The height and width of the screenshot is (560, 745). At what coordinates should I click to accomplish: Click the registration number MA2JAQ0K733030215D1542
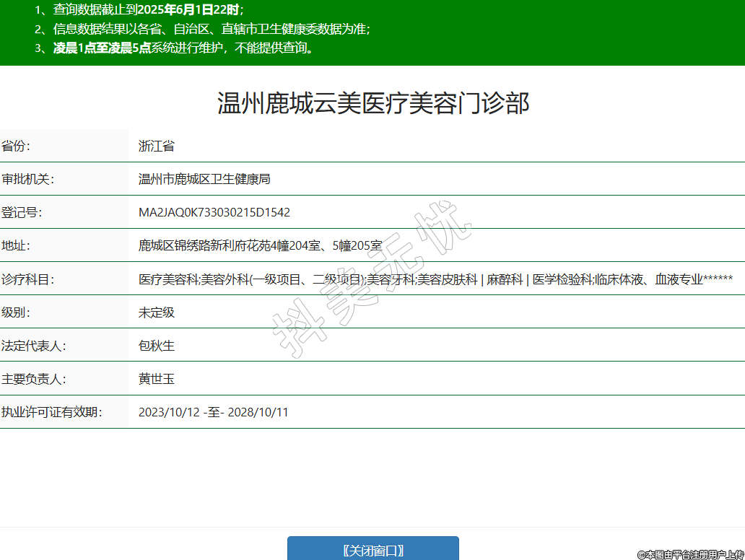(214, 212)
